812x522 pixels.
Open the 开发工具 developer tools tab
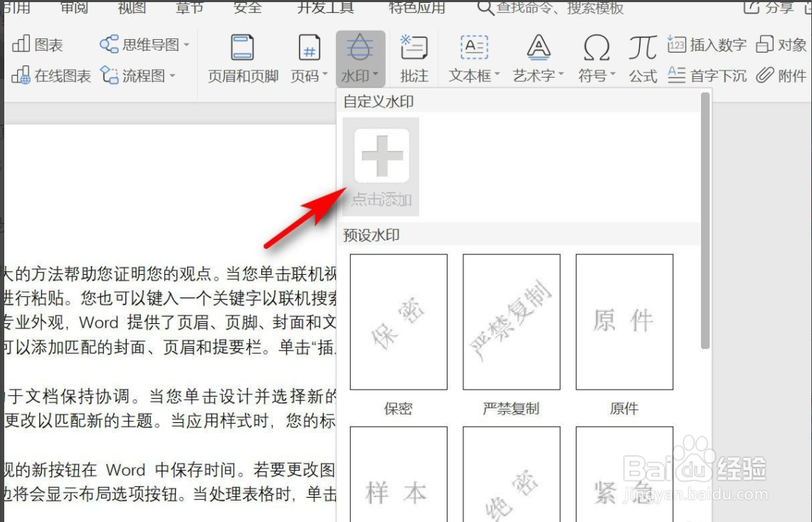click(325, 7)
